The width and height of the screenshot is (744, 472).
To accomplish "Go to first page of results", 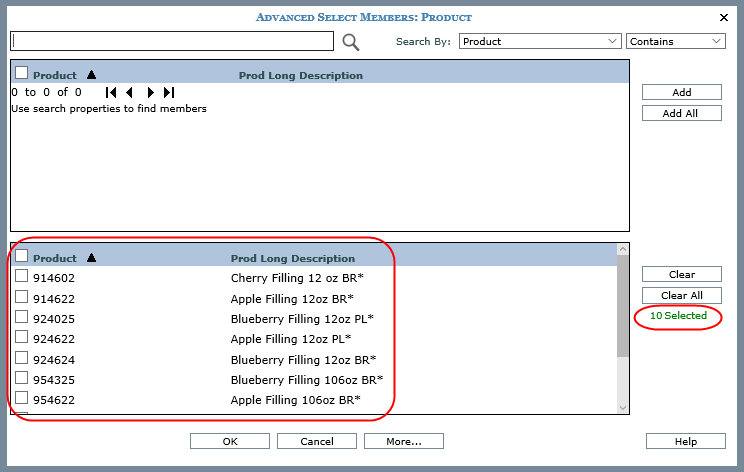I will tap(111, 92).
